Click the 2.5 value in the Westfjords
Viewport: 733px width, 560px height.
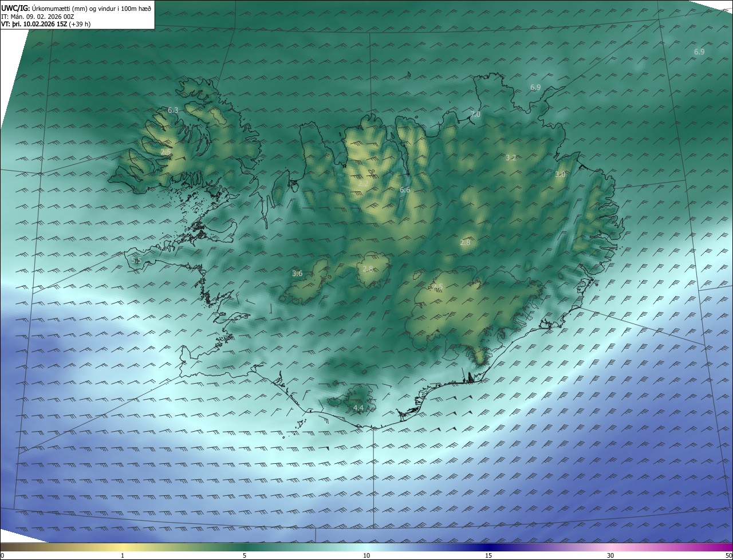(x=165, y=152)
